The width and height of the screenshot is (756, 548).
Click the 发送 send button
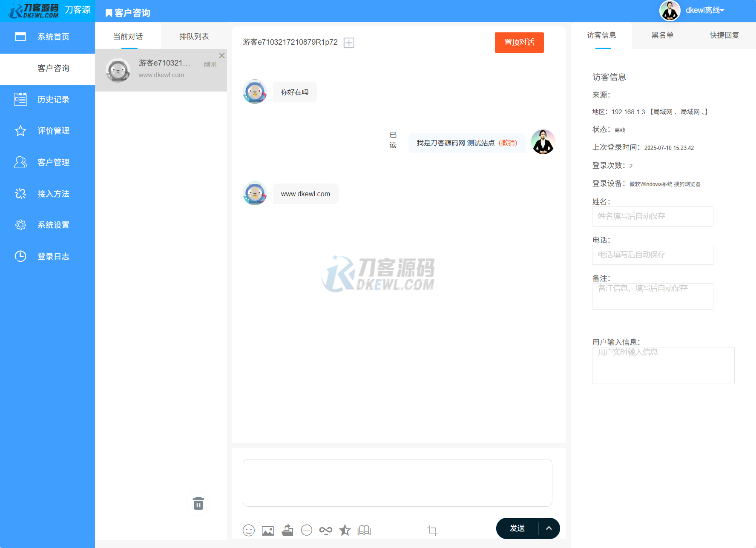[x=517, y=528]
